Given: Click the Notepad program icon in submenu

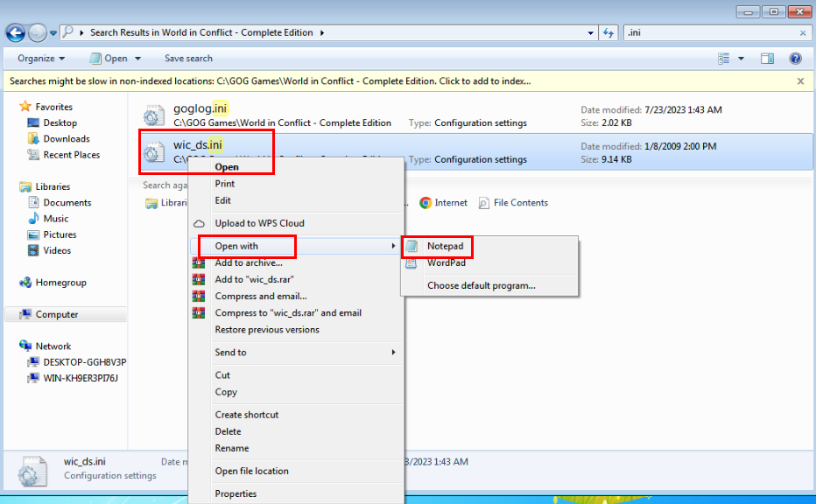Looking at the screenshot, I should 412,246.
